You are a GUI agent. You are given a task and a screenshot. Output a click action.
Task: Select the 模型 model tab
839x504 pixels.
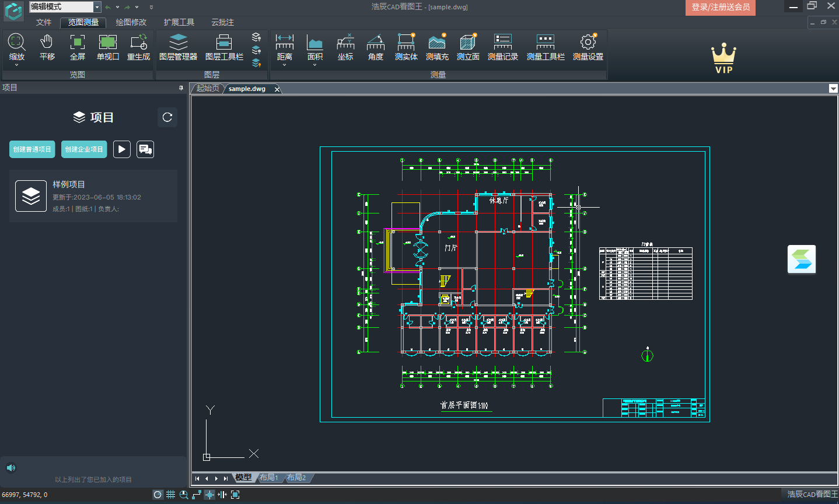point(243,477)
